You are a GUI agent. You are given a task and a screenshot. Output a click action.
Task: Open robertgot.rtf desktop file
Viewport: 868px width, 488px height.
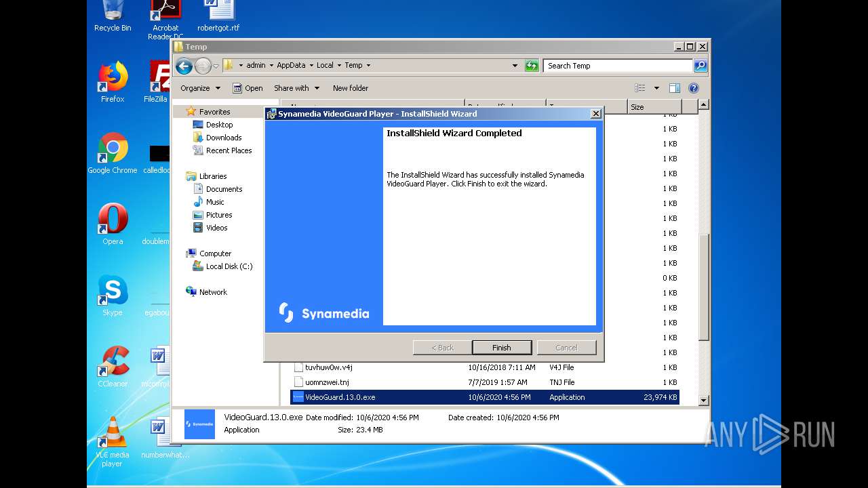coord(218,17)
